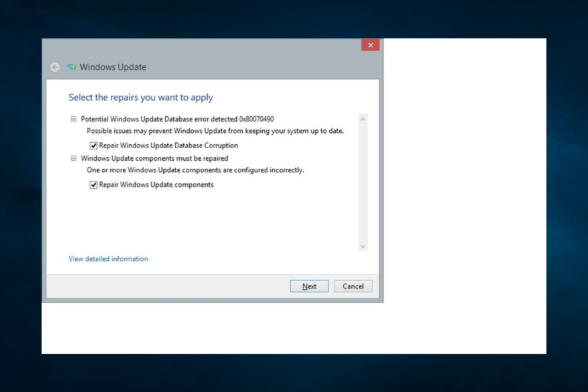This screenshot has height=392, width=588.
Task: Toggle Repair Windows Update components checkbox
Action: [x=94, y=185]
